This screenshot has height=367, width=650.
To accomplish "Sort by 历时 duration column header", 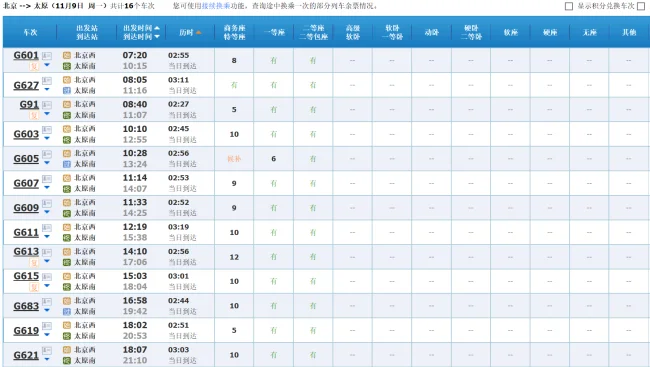I will click(190, 32).
